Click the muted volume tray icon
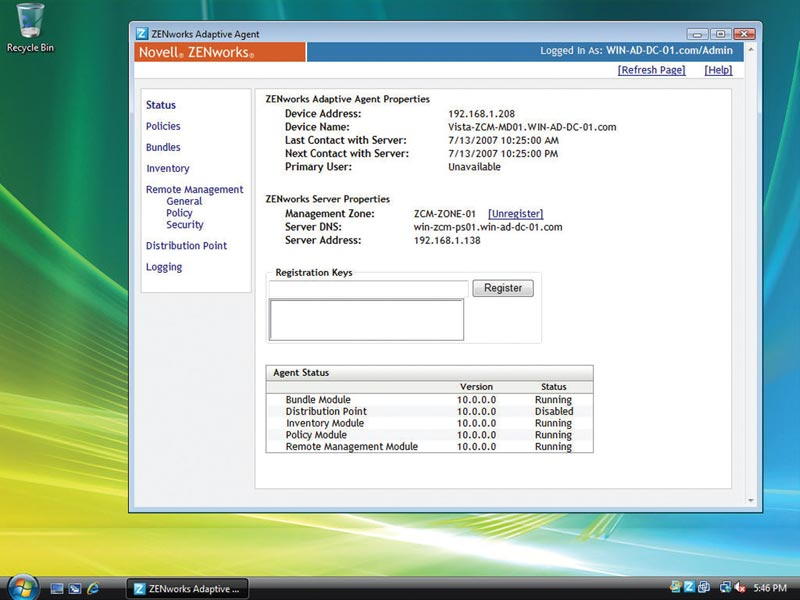The width and height of the screenshot is (800, 600). 740,588
